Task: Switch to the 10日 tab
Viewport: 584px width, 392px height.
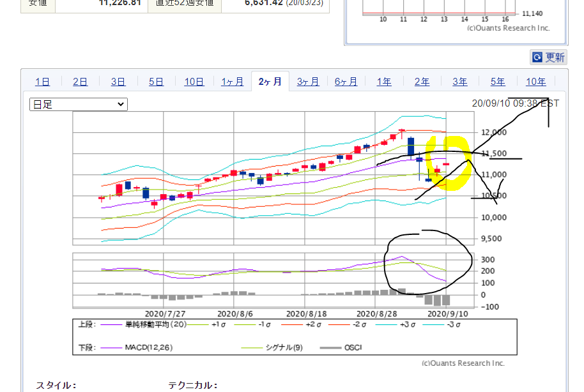Action: pos(194,82)
